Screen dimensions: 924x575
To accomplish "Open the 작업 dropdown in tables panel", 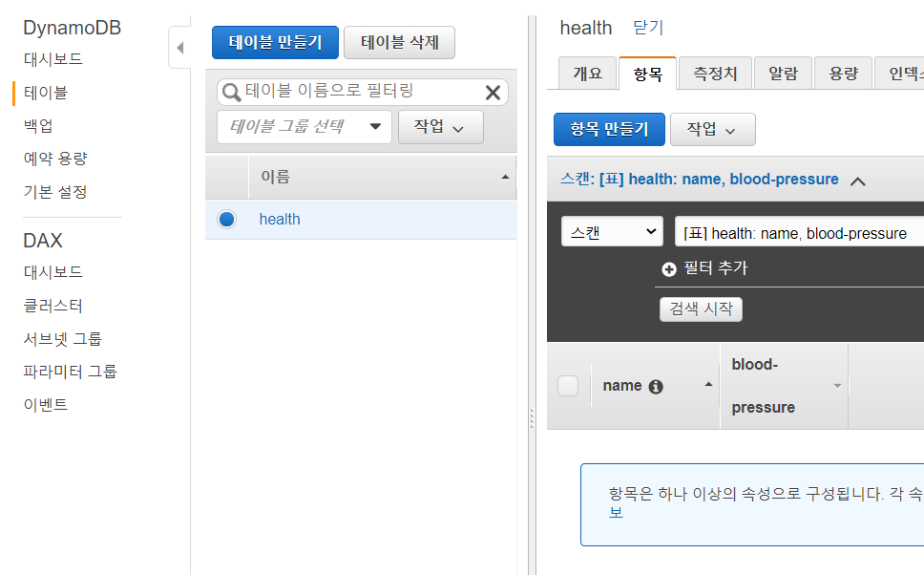I will click(x=440, y=127).
